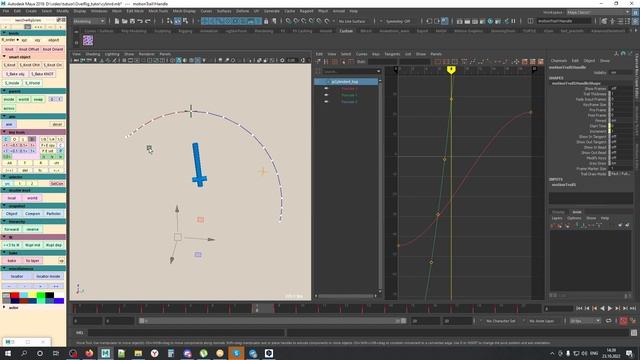This screenshot has width=640, height=360.
Task: Open the frame rate fps dropdown
Action: pyautogui.click(x=585, y=321)
